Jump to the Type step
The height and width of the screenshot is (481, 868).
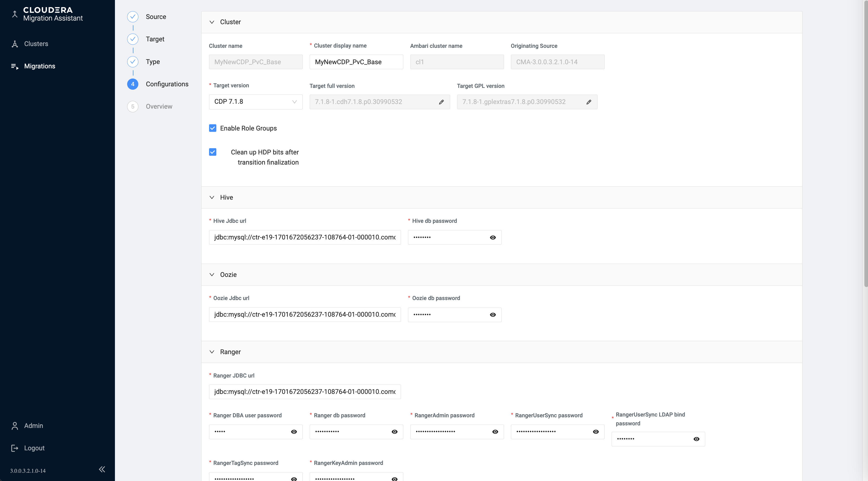point(153,62)
